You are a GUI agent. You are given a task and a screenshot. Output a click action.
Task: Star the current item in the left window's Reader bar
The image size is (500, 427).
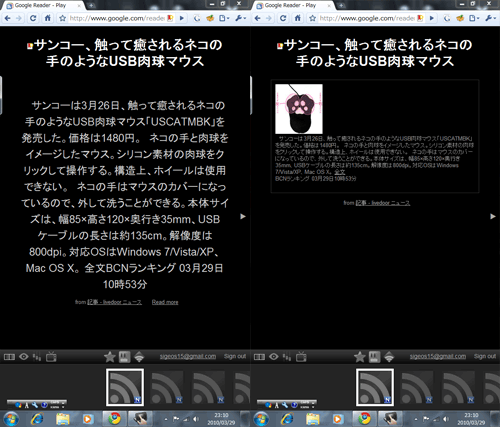110,357
